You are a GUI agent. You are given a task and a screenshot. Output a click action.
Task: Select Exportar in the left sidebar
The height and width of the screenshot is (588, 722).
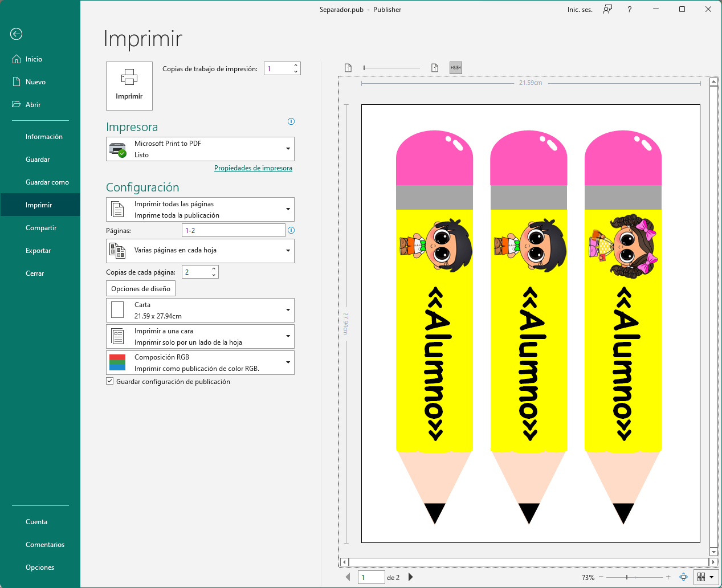tap(38, 251)
